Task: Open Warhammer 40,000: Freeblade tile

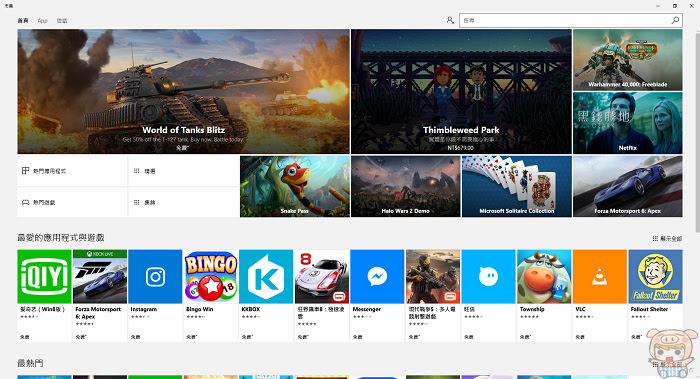Action: pyautogui.click(x=628, y=60)
